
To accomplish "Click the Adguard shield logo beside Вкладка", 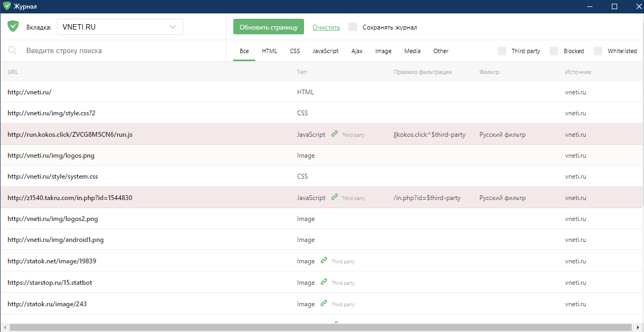I will pos(13,26).
